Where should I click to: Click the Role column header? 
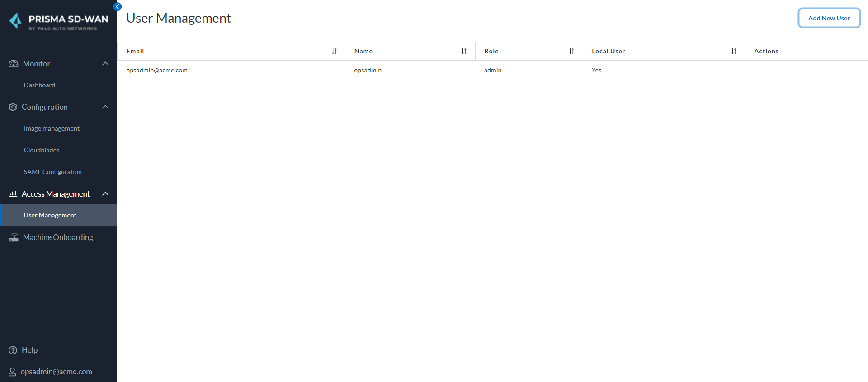(491, 51)
